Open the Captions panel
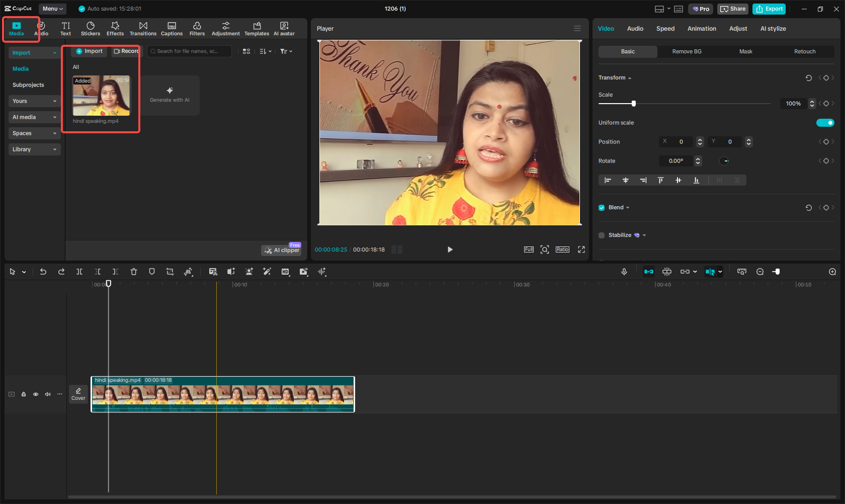 tap(172, 28)
